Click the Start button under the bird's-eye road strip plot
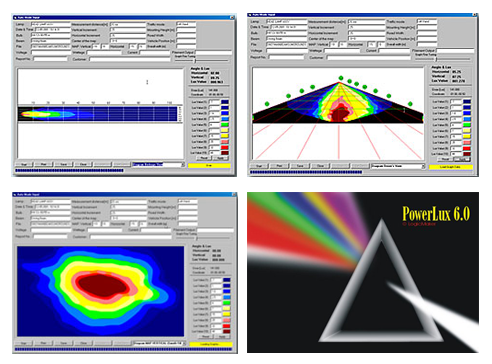The width and height of the screenshot is (492, 364). click(x=24, y=164)
